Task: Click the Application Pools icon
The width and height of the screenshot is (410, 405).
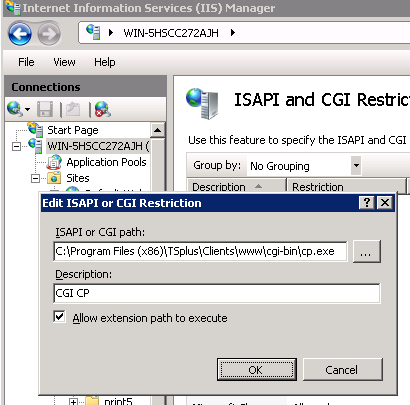Action: pyautogui.click(x=54, y=162)
